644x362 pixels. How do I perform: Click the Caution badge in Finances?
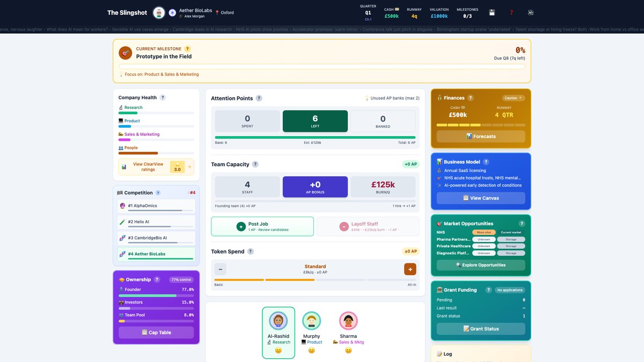(514, 98)
